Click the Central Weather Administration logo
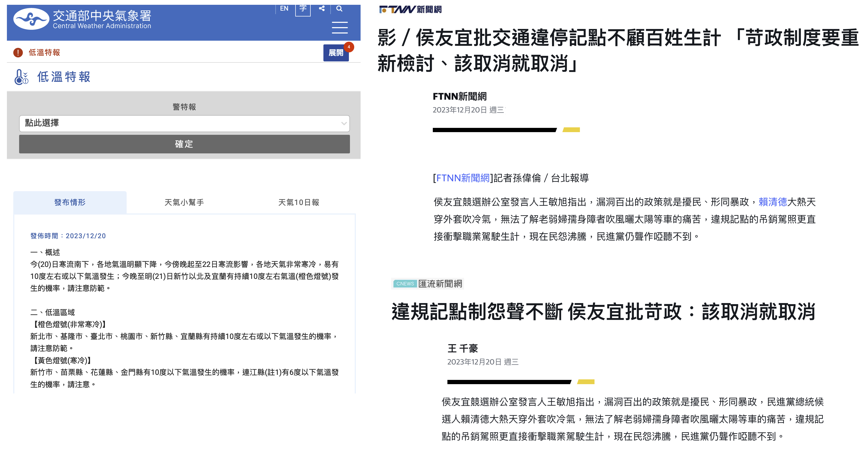 [31, 19]
